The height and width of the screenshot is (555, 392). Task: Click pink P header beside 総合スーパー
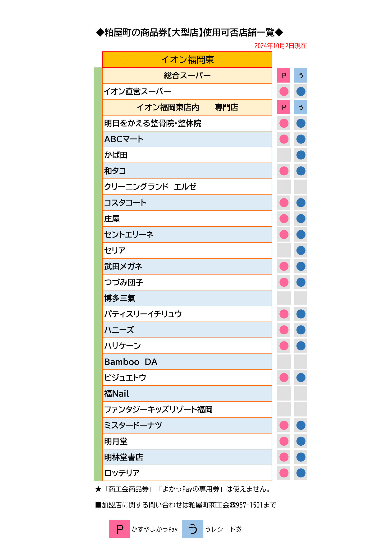284,75
